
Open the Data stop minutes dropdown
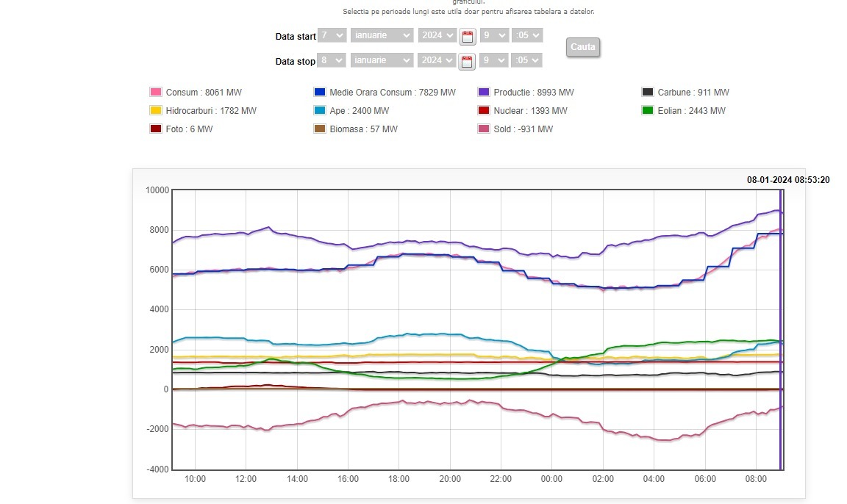pyautogui.click(x=526, y=60)
